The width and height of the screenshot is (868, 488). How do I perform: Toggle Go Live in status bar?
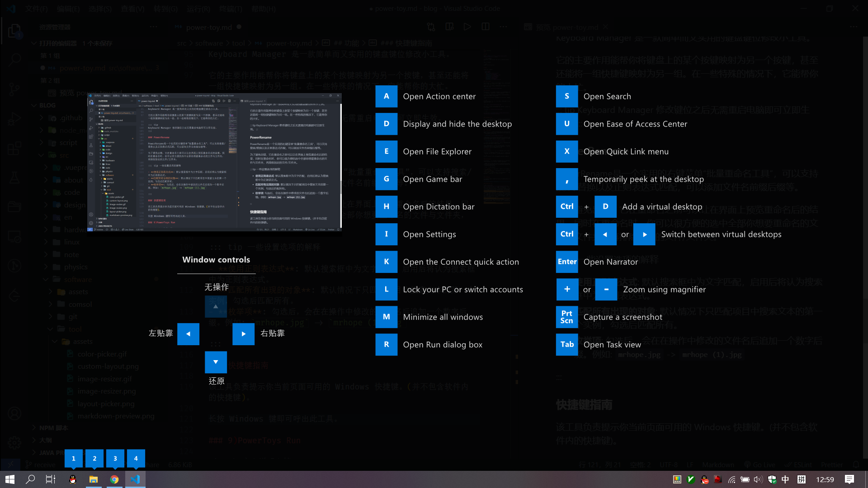(760, 465)
